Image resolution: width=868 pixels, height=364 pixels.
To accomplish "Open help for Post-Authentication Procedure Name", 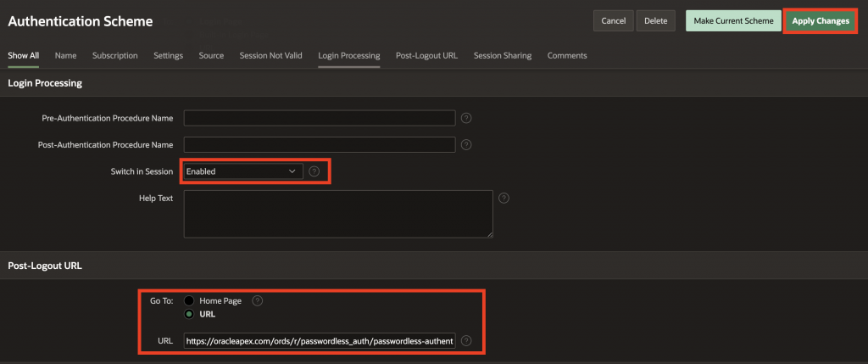I will [466, 144].
